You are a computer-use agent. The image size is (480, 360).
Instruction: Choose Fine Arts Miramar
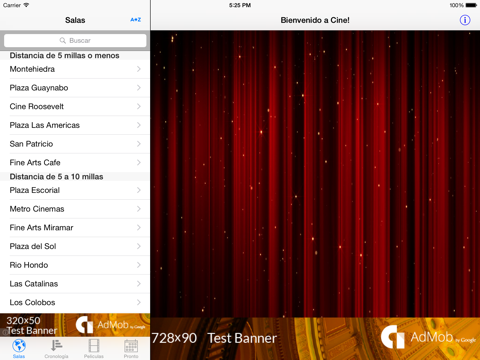click(x=75, y=227)
